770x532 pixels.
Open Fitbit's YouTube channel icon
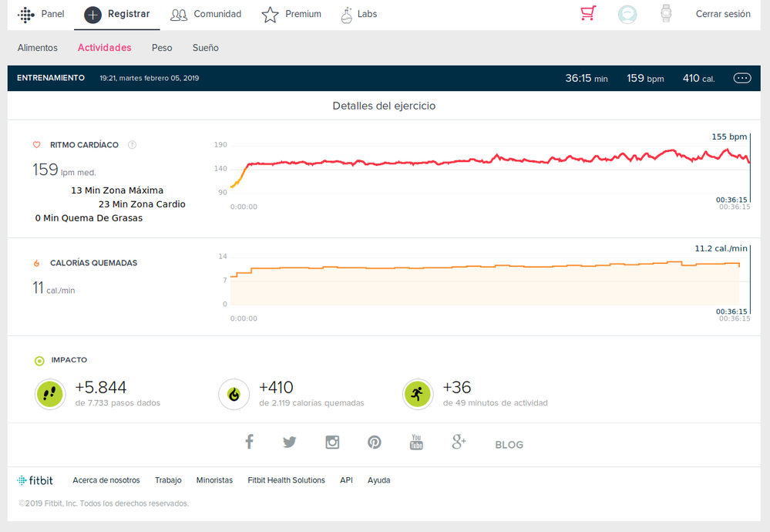point(416,443)
